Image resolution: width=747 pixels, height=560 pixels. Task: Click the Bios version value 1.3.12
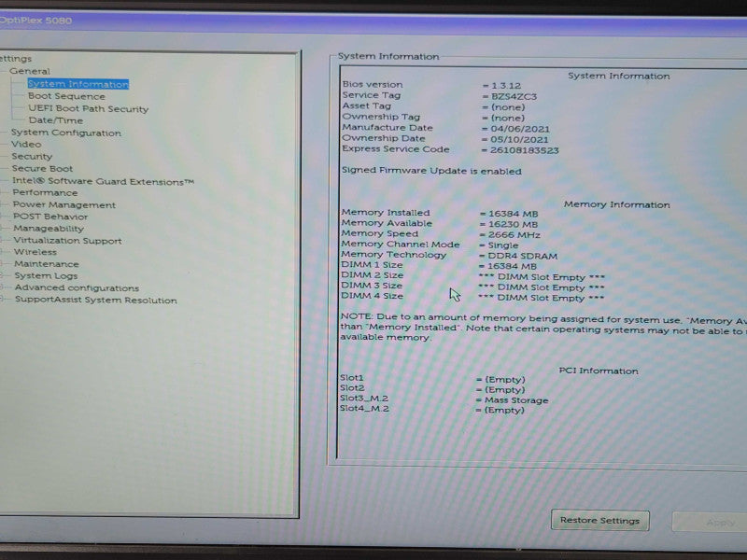[x=506, y=86]
